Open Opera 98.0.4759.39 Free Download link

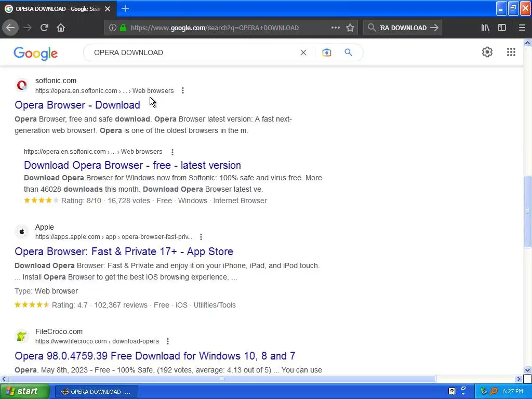point(155,356)
